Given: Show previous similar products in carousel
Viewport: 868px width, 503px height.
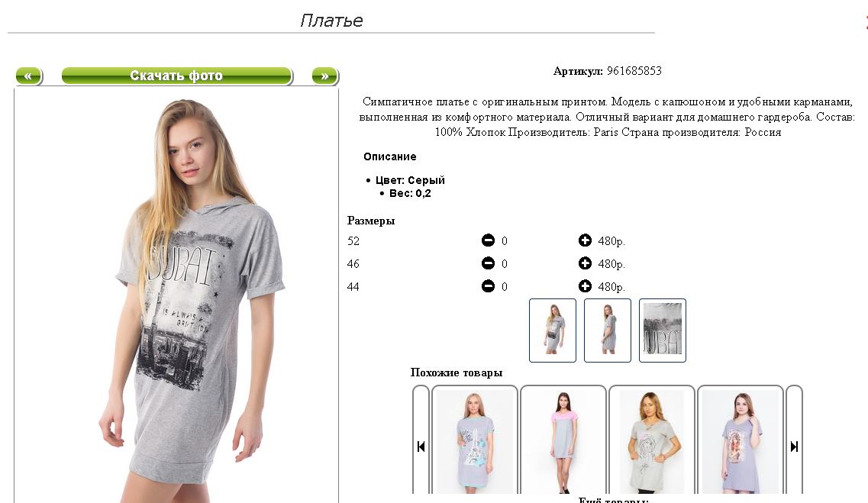Looking at the screenshot, I should (421, 446).
